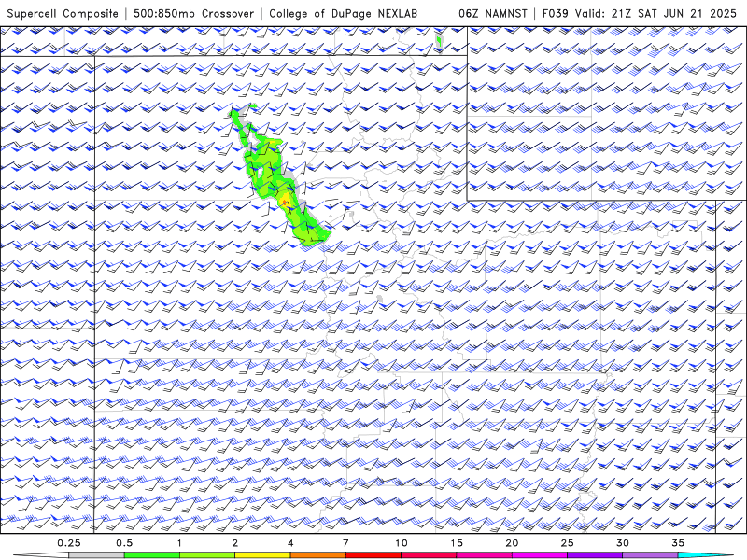
Task: Click the purple swatch between 25 and 30
Action: tap(595, 555)
